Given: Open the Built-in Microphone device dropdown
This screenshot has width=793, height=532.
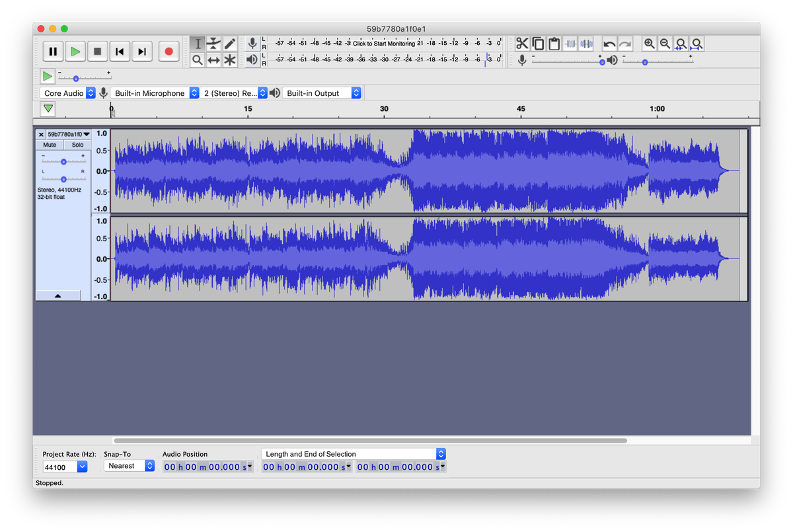Looking at the screenshot, I should (155, 93).
